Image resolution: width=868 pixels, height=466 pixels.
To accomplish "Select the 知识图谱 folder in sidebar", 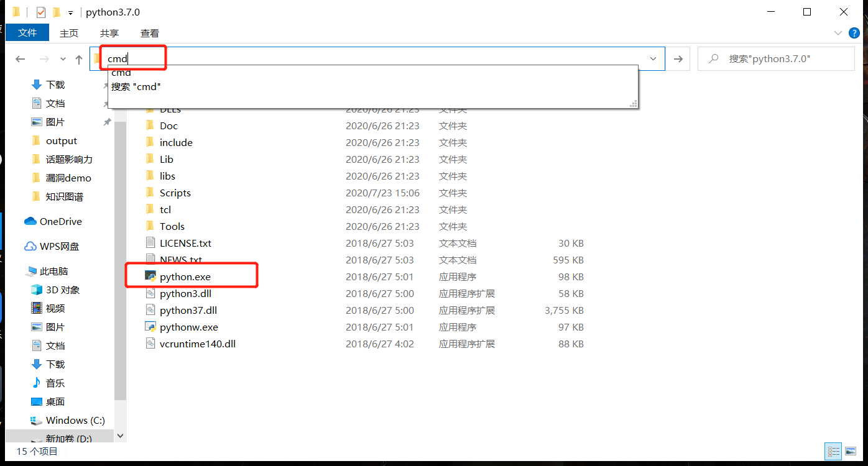I will 65,196.
